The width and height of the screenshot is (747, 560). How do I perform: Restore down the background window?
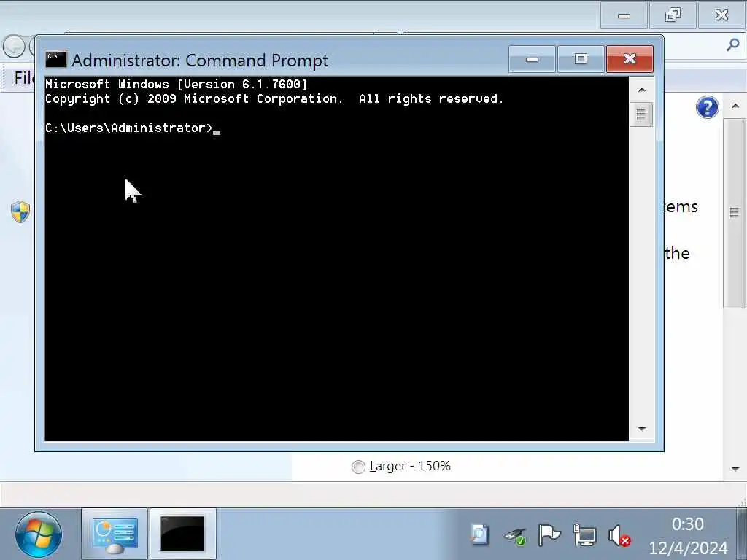tap(672, 15)
